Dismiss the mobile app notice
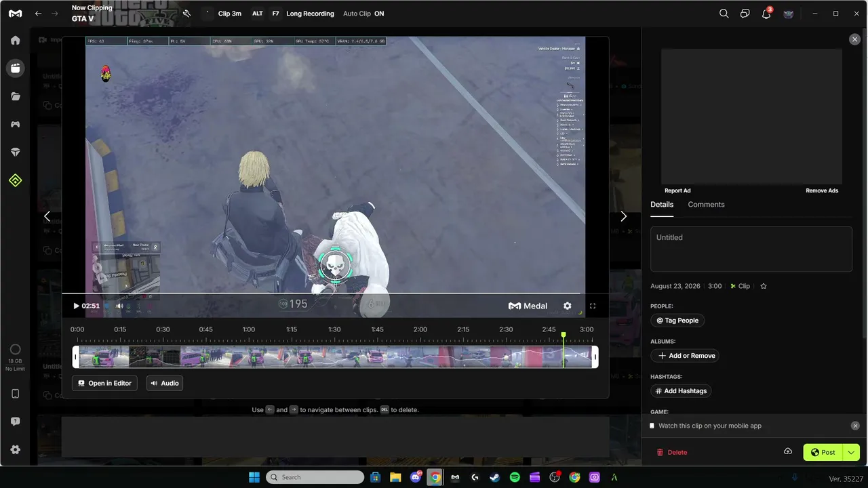The image size is (868, 488). 855,426
